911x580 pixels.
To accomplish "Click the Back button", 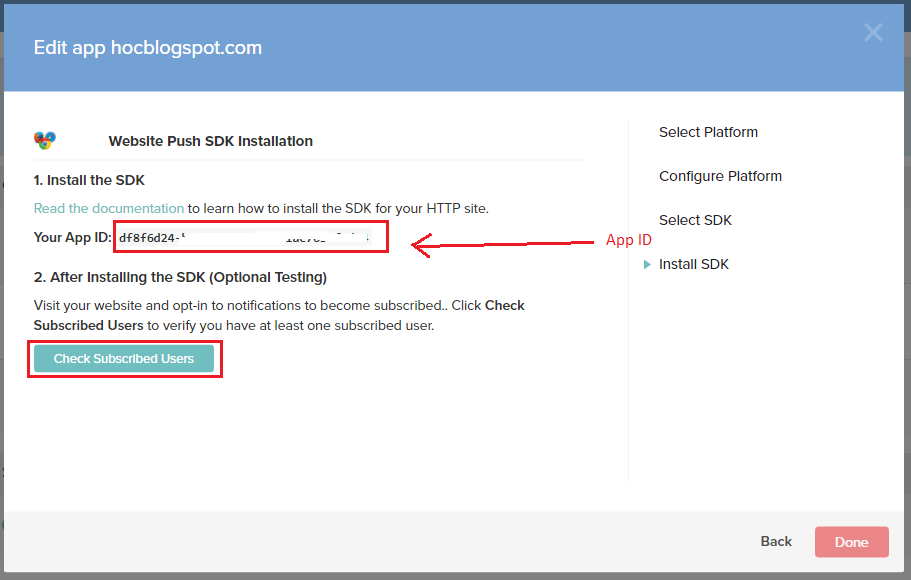I will pyautogui.click(x=776, y=542).
